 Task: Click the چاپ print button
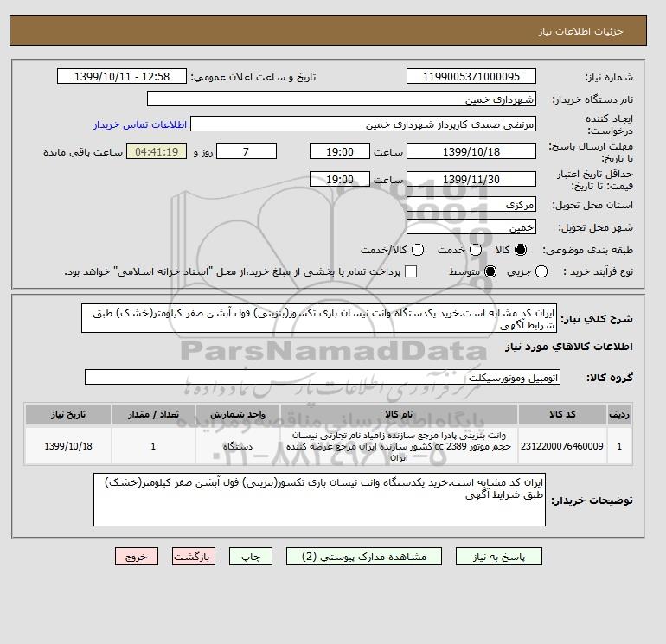point(251,557)
